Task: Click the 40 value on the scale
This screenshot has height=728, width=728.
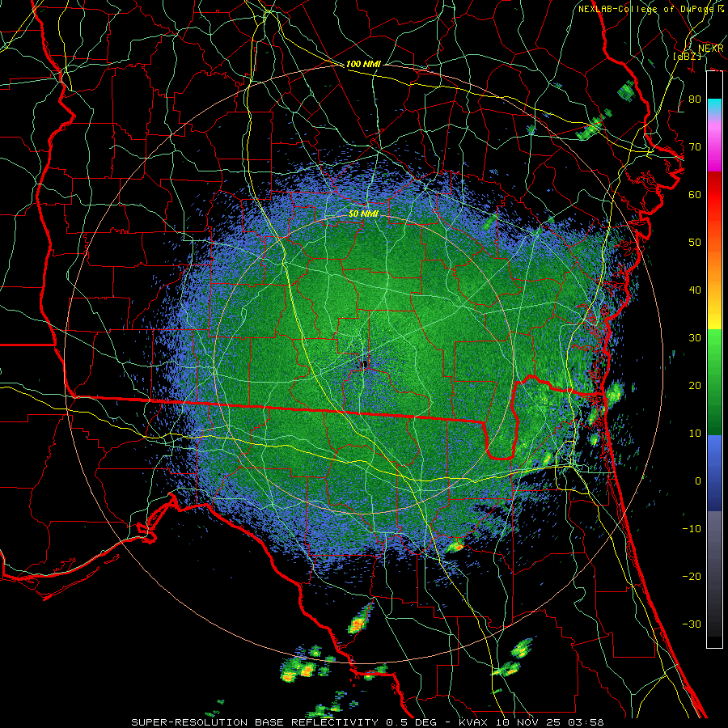Action: click(695, 290)
